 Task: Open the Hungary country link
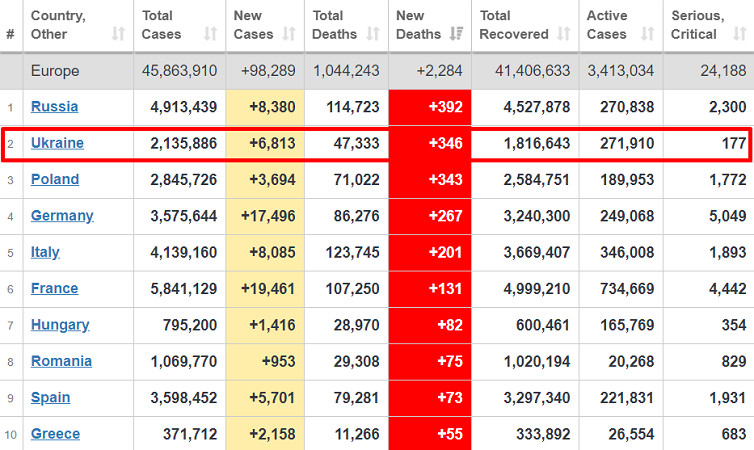pos(60,325)
